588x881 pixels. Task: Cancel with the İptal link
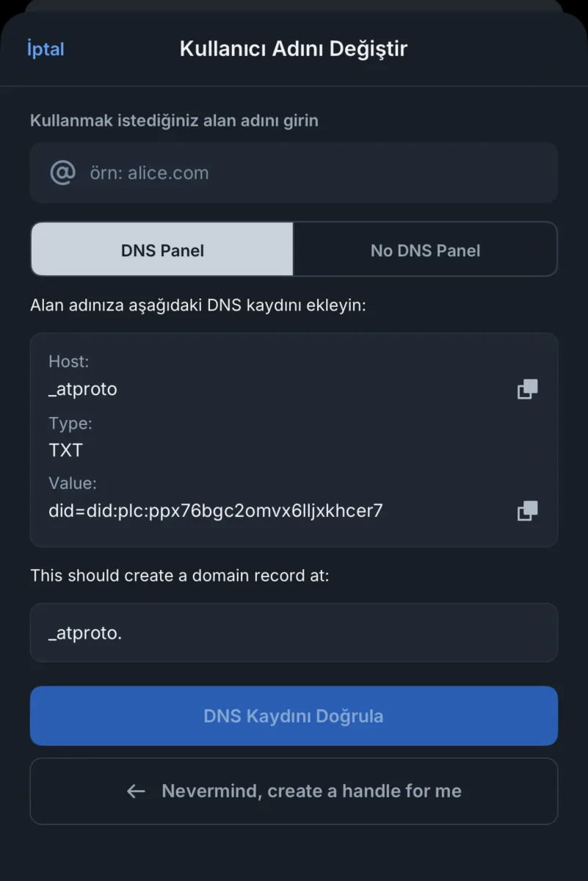coord(46,49)
